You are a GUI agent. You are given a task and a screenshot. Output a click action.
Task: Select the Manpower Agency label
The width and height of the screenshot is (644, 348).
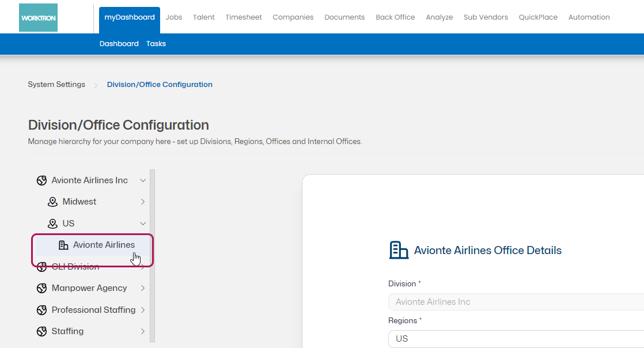89,289
